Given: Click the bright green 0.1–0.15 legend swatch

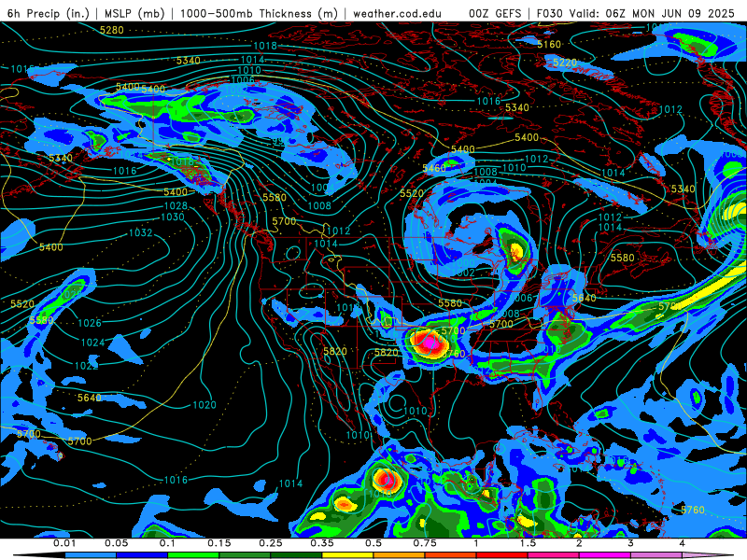Looking at the screenshot, I should point(193,555).
